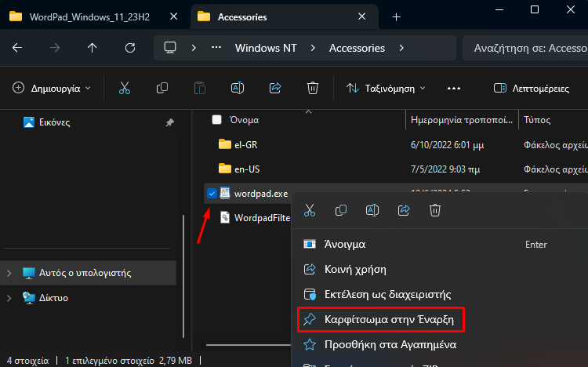Click the chevron after Accessories in path
588x367 pixels.
[x=401, y=48]
